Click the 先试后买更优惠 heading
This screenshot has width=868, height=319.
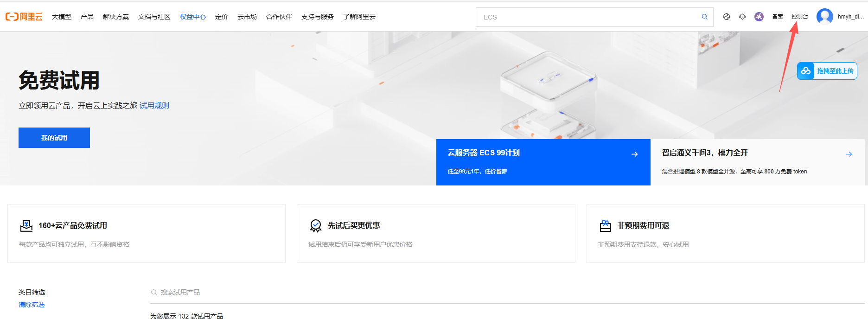pos(354,226)
